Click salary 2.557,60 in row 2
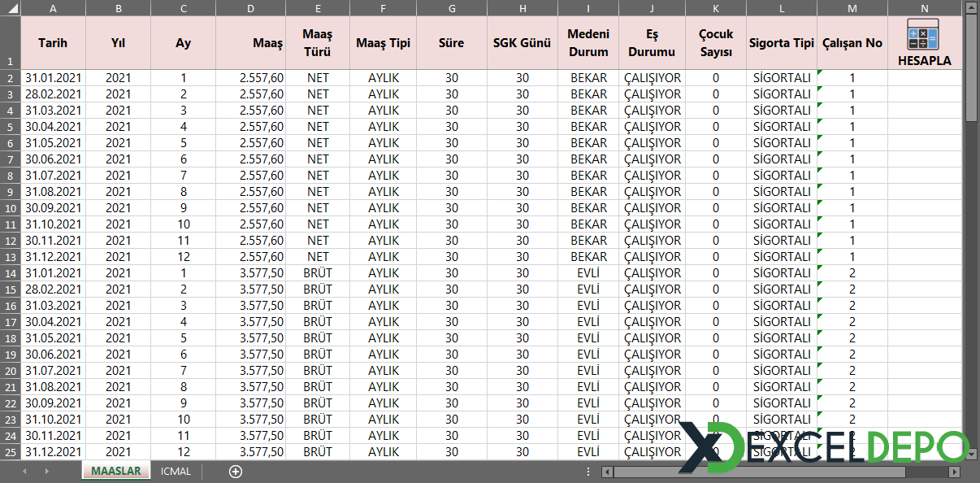 [250, 78]
